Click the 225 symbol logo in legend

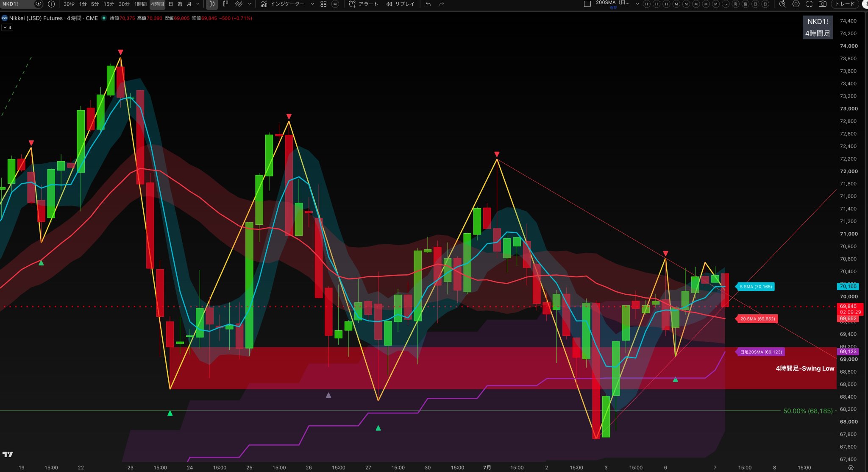[x=5, y=18]
